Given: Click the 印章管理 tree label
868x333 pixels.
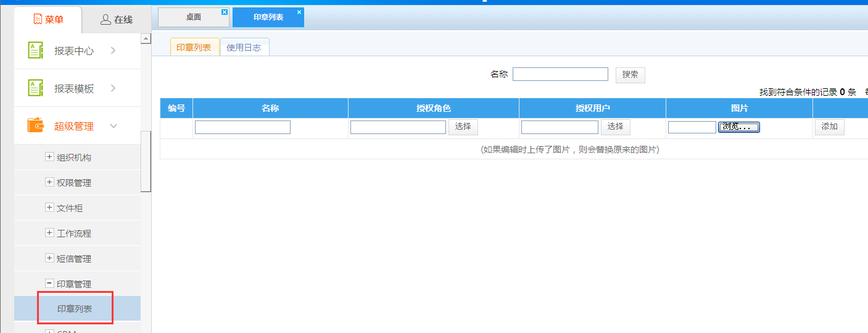Looking at the screenshot, I should (x=74, y=284).
